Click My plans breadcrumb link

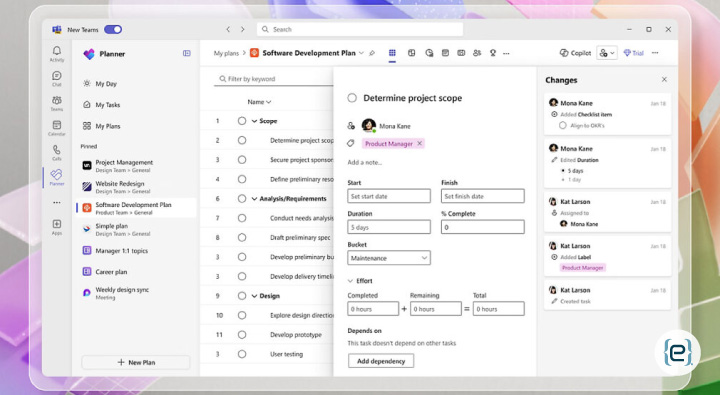click(226, 53)
